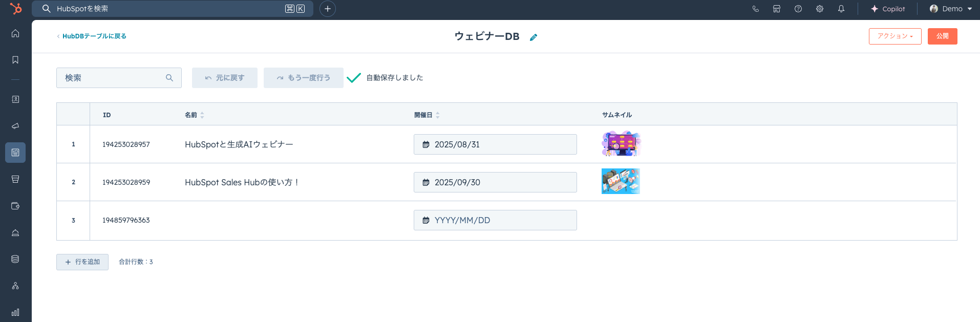Click the 行を追加 button

[x=82, y=262]
